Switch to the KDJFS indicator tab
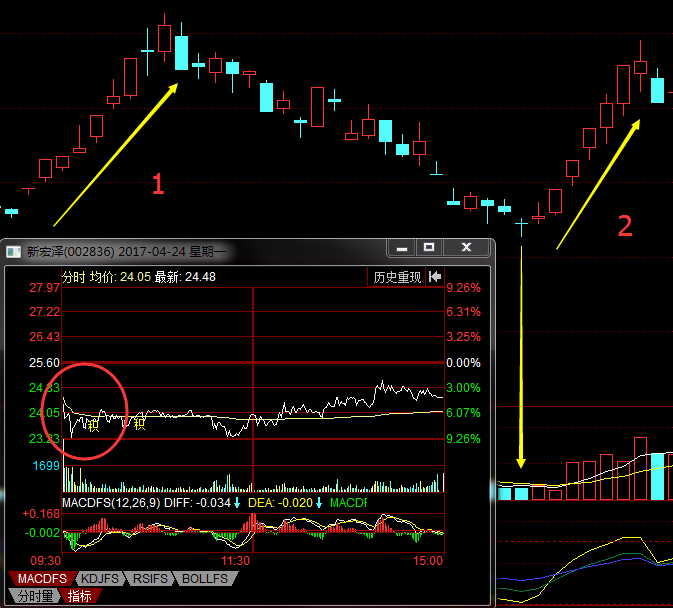Screen dimensions: 673x608 pos(102,578)
